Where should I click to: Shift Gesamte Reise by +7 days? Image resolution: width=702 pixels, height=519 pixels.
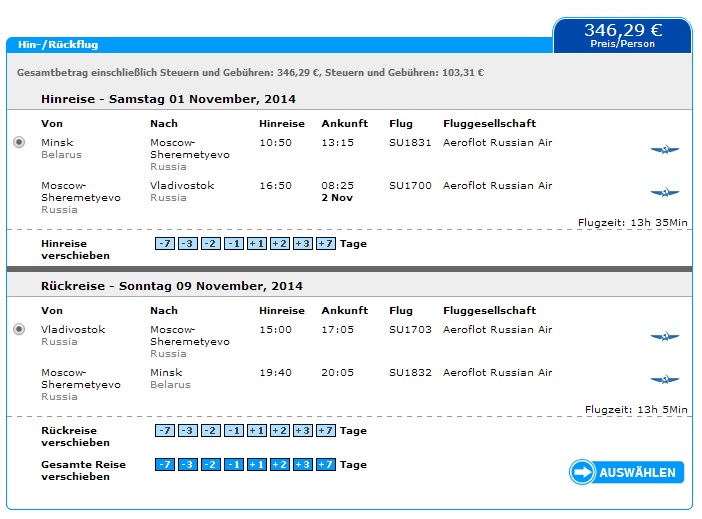point(326,465)
